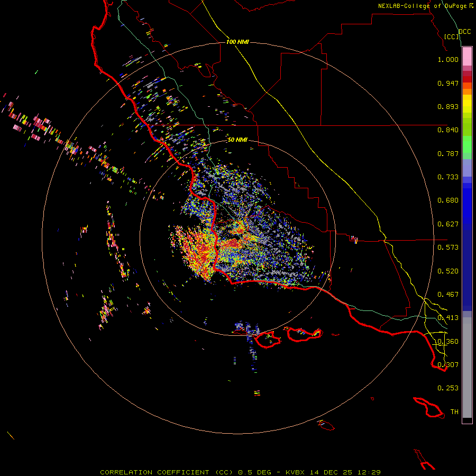Click the 0.467 scale value
This screenshot has width=476, height=476.
pyautogui.click(x=448, y=295)
